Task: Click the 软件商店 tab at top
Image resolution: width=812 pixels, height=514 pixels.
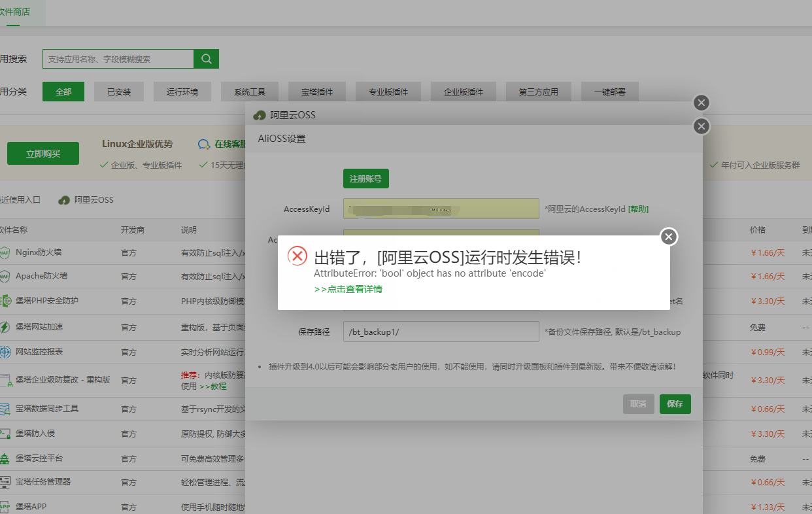Action: point(14,12)
